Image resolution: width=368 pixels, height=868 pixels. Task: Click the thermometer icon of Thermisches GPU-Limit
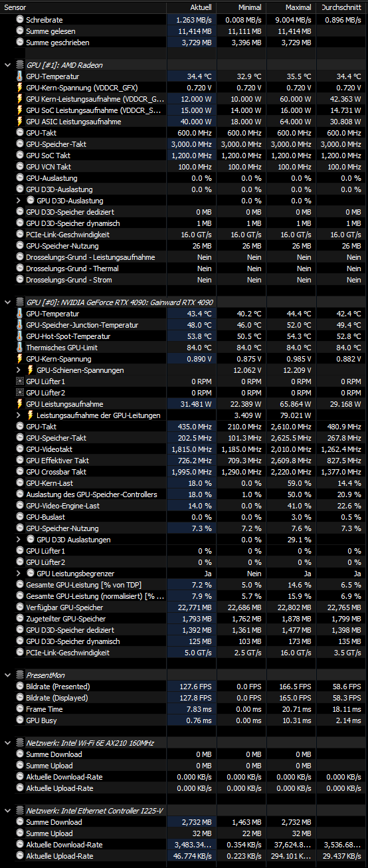point(19,348)
